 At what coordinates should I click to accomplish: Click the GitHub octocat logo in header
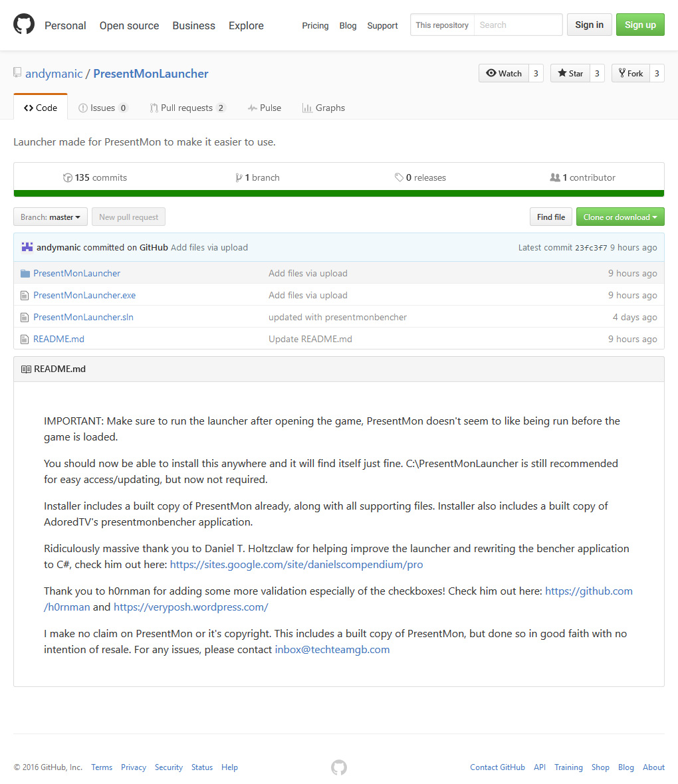pos(24,25)
